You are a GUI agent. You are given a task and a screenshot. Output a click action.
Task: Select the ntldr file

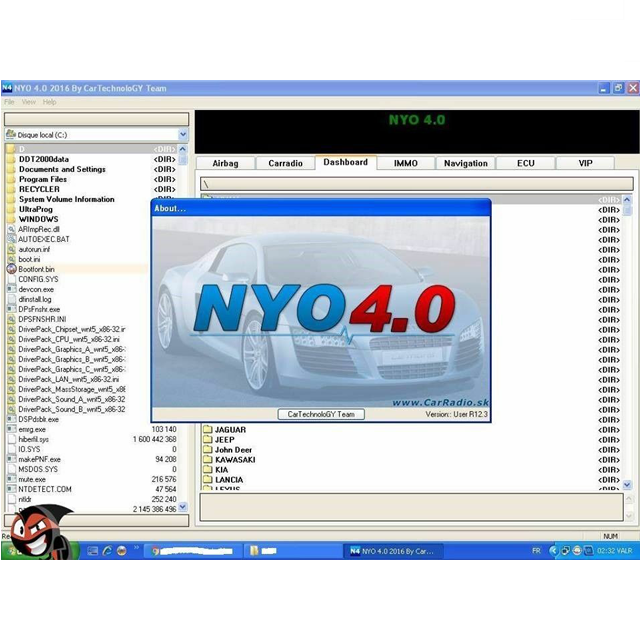click(24, 499)
